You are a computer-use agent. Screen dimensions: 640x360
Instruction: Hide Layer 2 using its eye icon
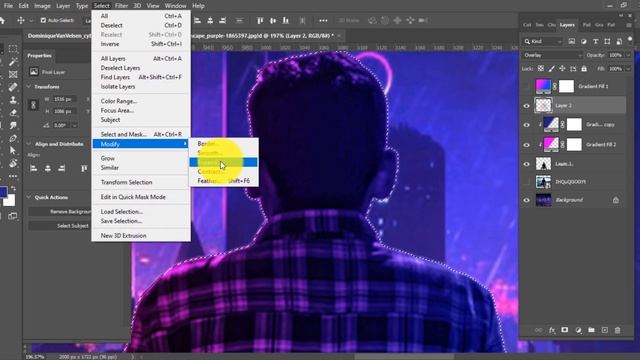pos(527,106)
